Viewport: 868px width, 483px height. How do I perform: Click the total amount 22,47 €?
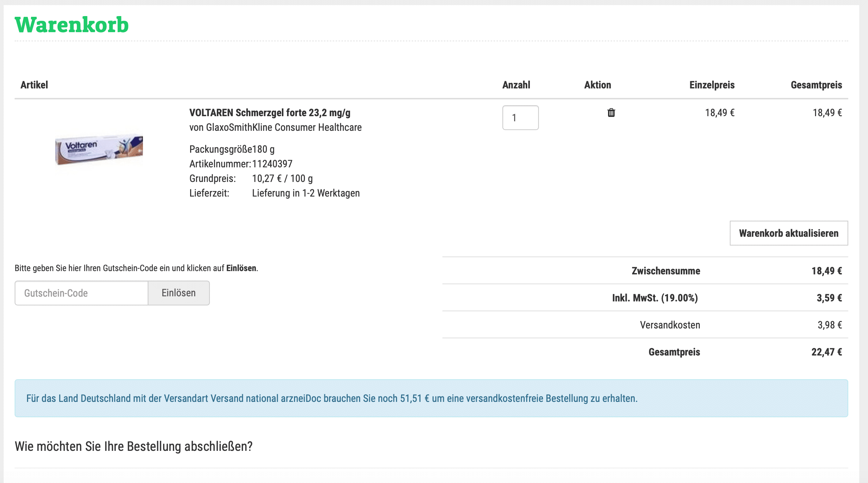click(x=827, y=352)
